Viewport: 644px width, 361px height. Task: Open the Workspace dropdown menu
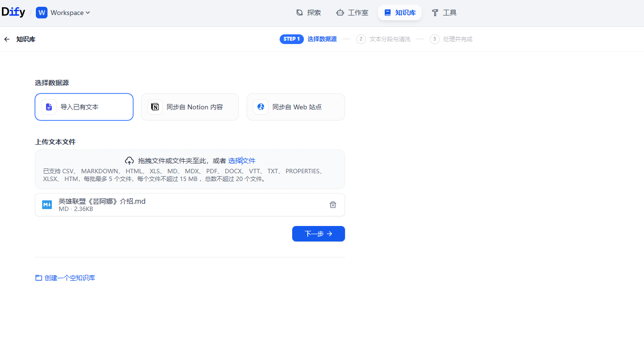pyautogui.click(x=70, y=13)
